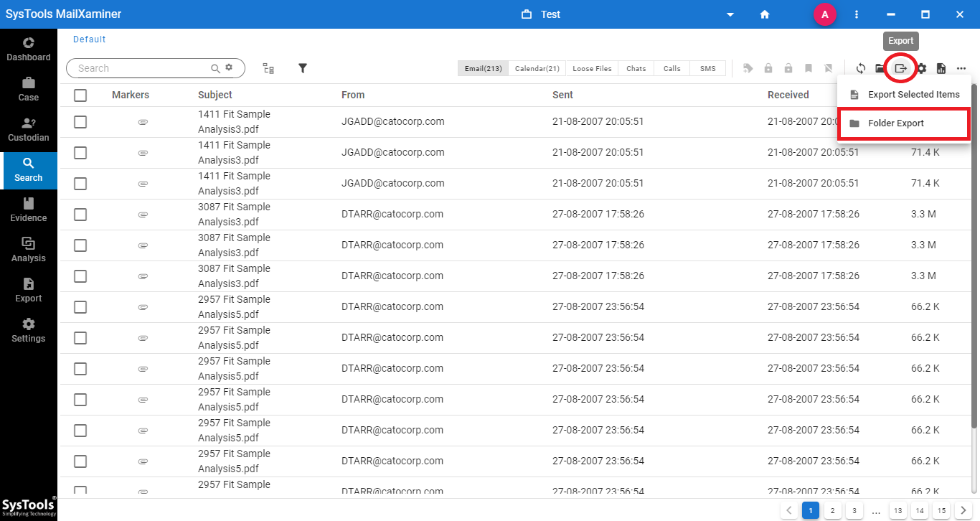
Task: Click the Home icon in the title bar
Action: pos(765,14)
